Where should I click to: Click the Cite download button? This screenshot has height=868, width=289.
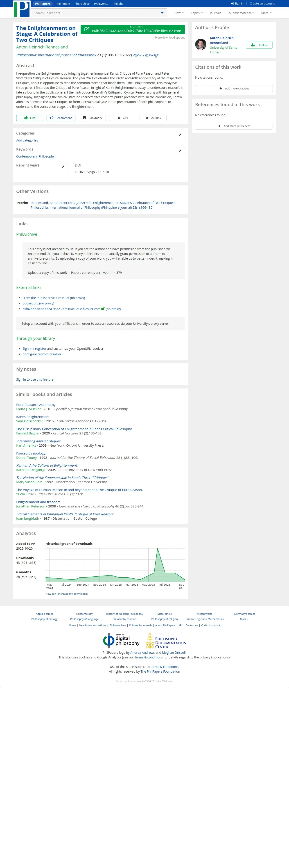(122, 118)
